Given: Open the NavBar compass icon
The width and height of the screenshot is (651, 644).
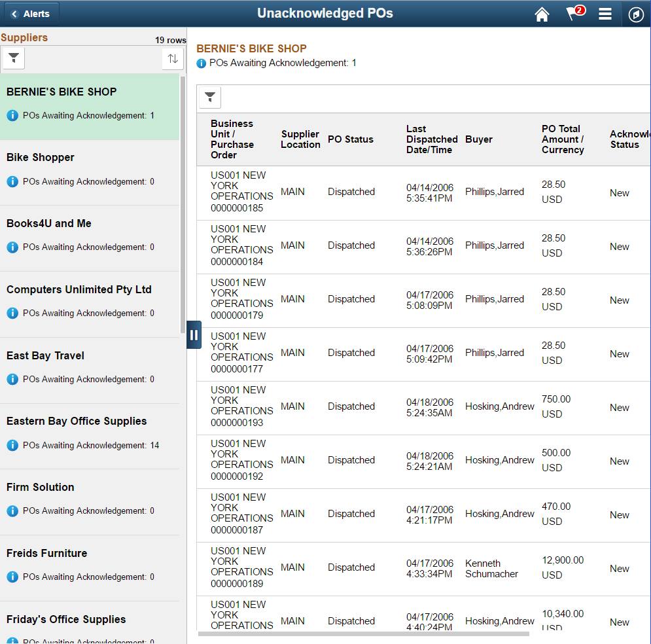Looking at the screenshot, I should pos(636,14).
